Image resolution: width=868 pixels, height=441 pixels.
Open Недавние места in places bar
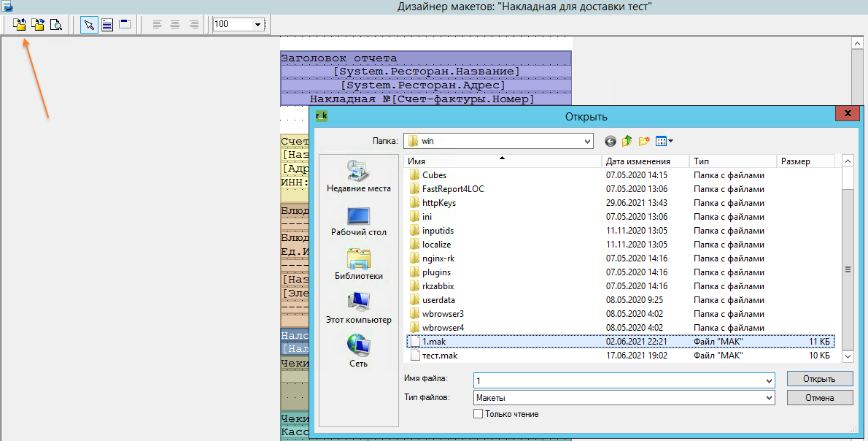click(359, 176)
